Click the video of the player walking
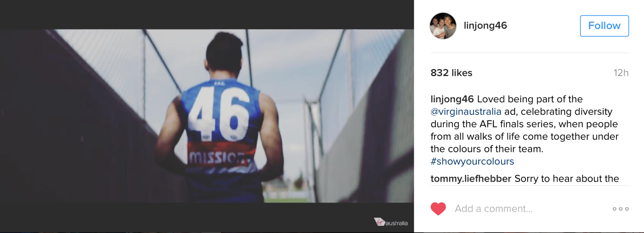Image resolution: width=644 pixels, height=233 pixels. point(207,116)
